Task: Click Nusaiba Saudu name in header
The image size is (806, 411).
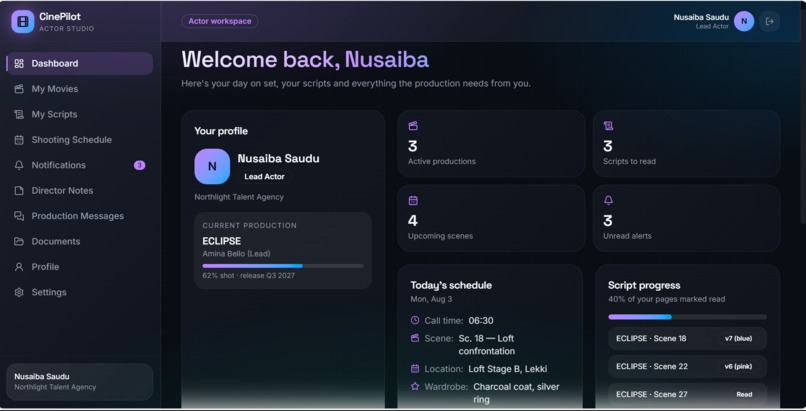Action: coord(701,17)
